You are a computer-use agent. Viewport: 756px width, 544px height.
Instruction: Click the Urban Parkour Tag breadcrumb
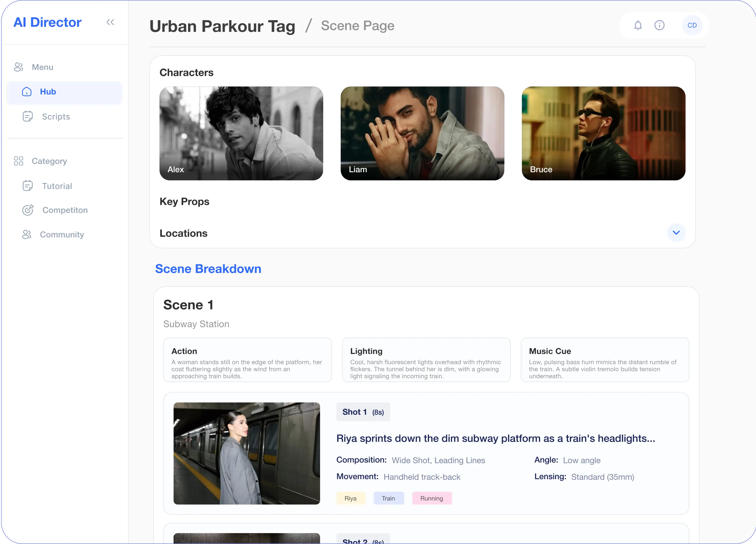point(222,26)
